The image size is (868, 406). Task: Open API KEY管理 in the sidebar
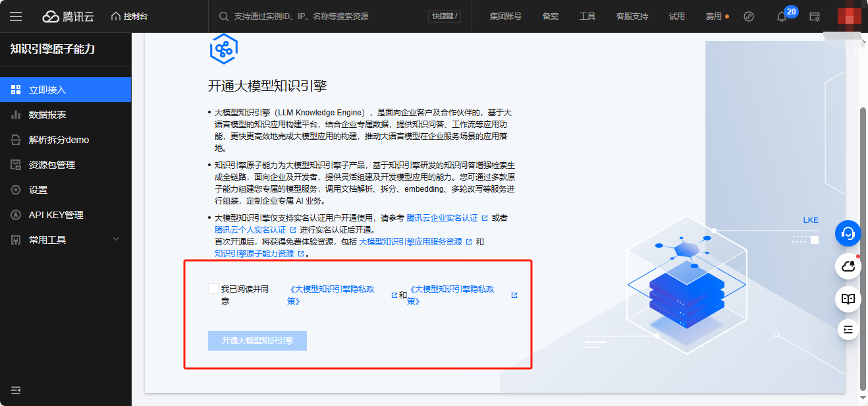pyautogui.click(x=14, y=215)
